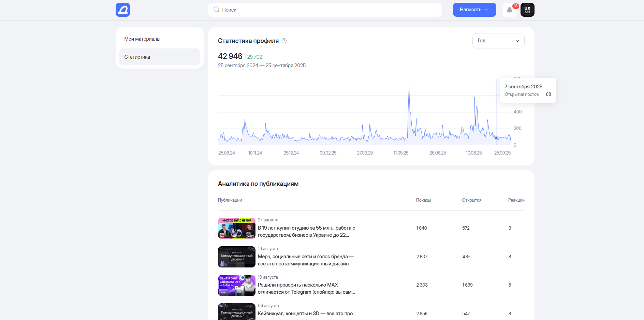Expand the Год period dropdown

coord(498,41)
